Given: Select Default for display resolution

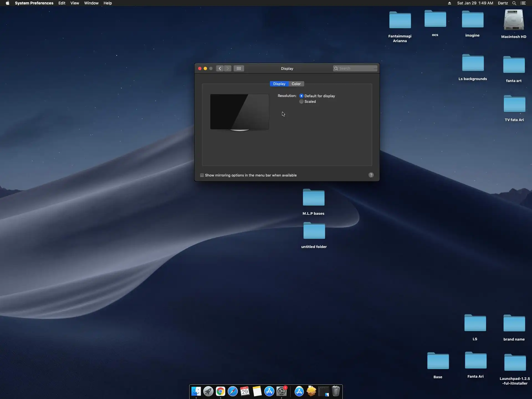Looking at the screenshot, I should [x=301, y=96].
